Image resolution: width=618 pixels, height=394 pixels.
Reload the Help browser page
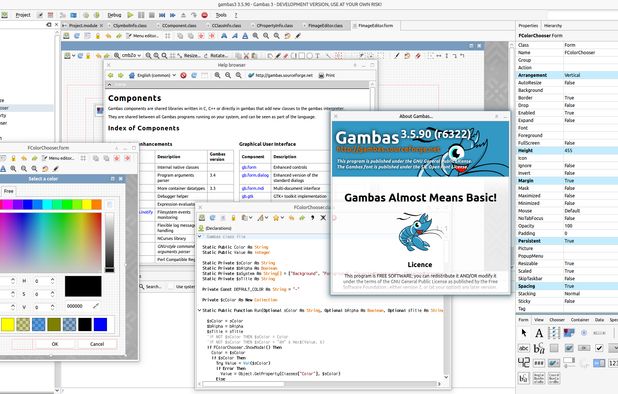tap(194, 75)
